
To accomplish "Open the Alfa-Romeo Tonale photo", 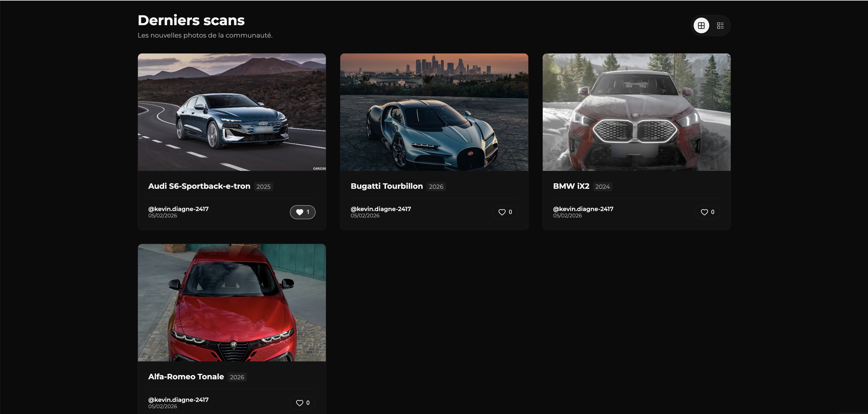I will (x=232, y=302).
